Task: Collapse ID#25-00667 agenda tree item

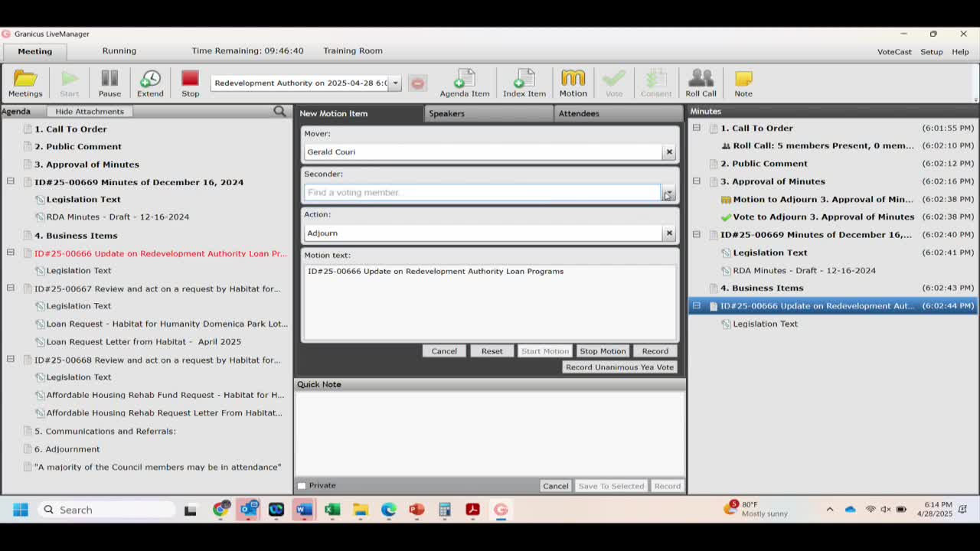Action: click(11, 289)
